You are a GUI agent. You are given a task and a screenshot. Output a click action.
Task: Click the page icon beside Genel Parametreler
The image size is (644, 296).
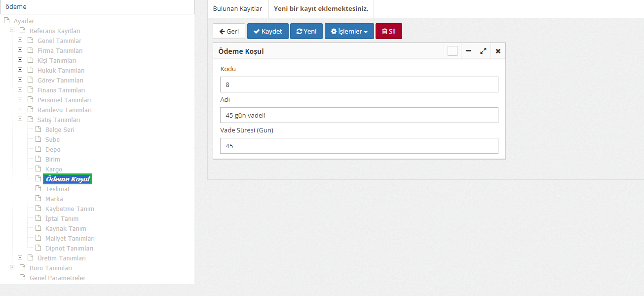(22, 278)
